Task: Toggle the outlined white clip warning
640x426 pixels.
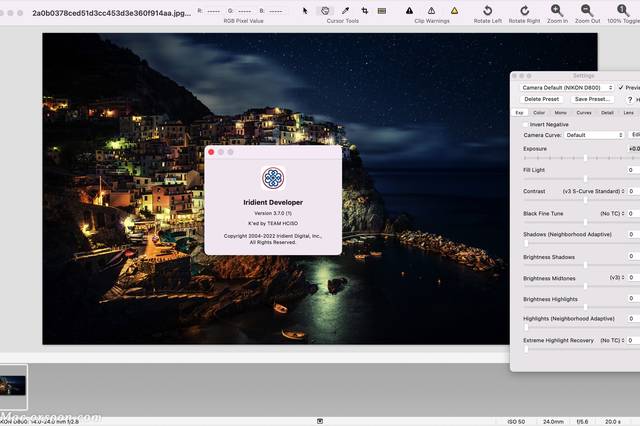Action: [x=431, y=11]
